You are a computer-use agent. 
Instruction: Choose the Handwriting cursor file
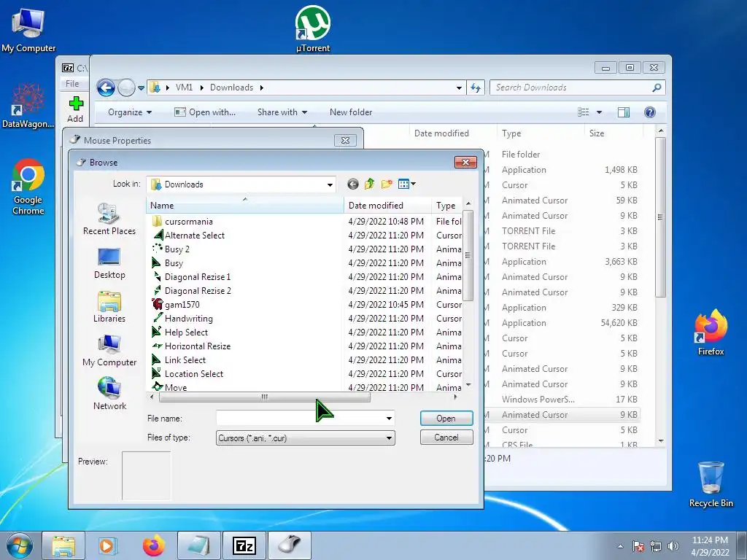click(188, 318)
